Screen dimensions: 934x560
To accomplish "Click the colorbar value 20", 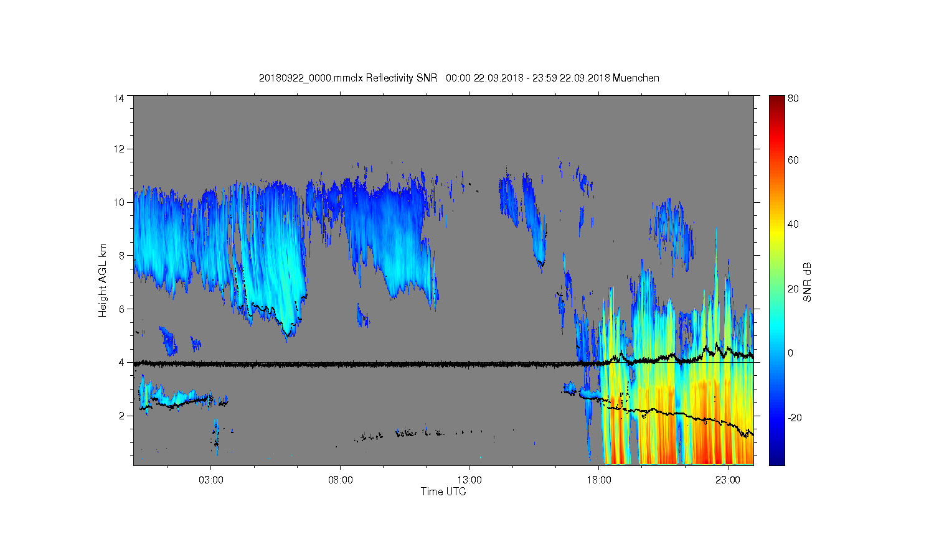I will coord(793,289).
